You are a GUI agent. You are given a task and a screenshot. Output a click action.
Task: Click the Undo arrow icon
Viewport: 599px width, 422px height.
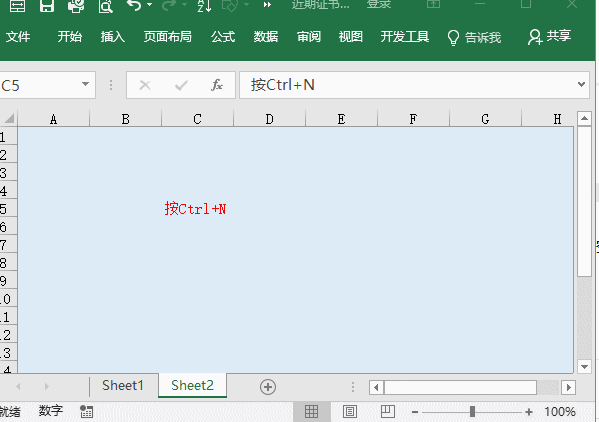[x=134, y=5]
